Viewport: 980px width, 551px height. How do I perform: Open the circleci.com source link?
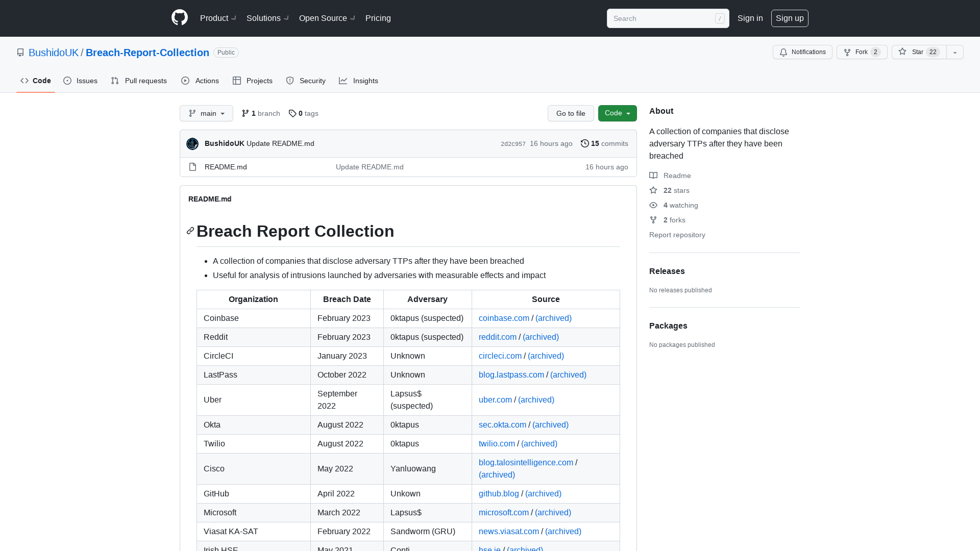pos(500,356)
